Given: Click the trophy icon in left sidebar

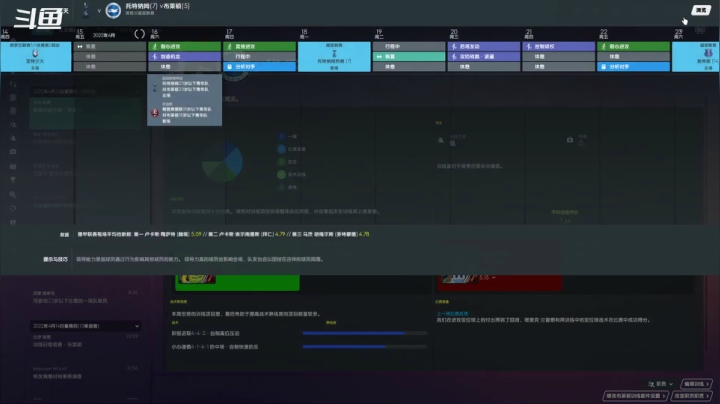Looking at the screenshot, I should pos(13,180).
